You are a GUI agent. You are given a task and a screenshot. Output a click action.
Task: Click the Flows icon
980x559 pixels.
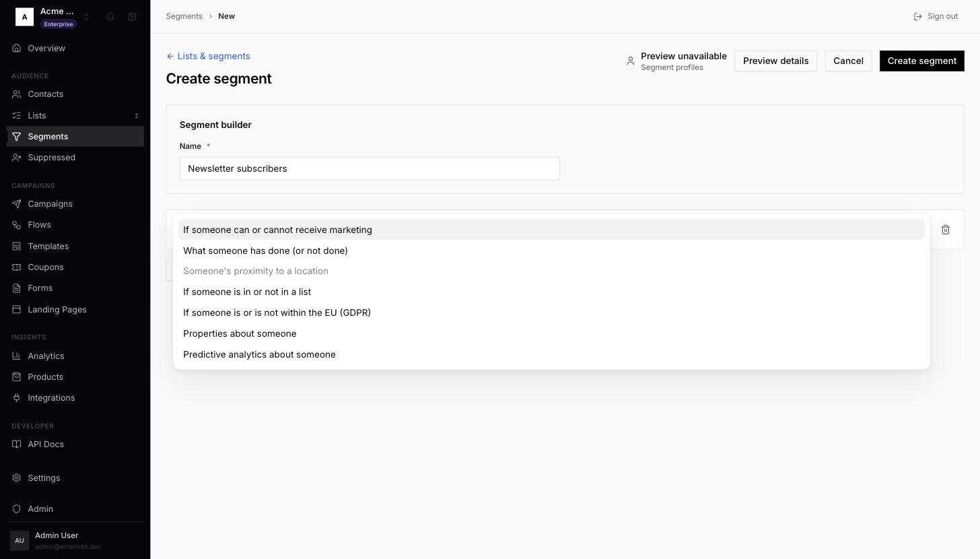coord(17,225)
